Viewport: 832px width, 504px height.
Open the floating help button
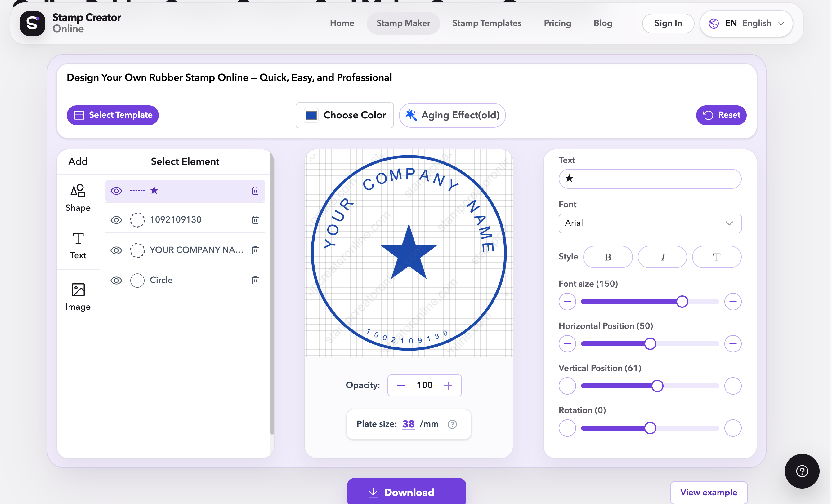pyautogui.click(x=802, y=471)
